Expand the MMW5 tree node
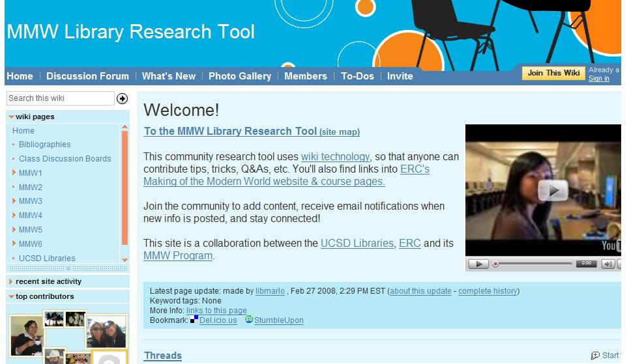Image resolution: width=629 pixels, height=364 pixels. [x=14, y=229]
